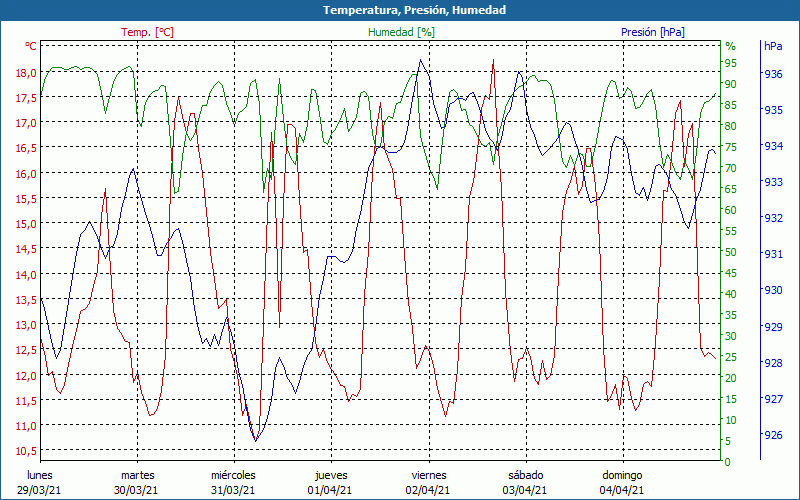Image resolution: width=800 pixels, height=500 pixels.
Task: Click the 'domingo 04/04/21' date label
Action: pos(622,483)
